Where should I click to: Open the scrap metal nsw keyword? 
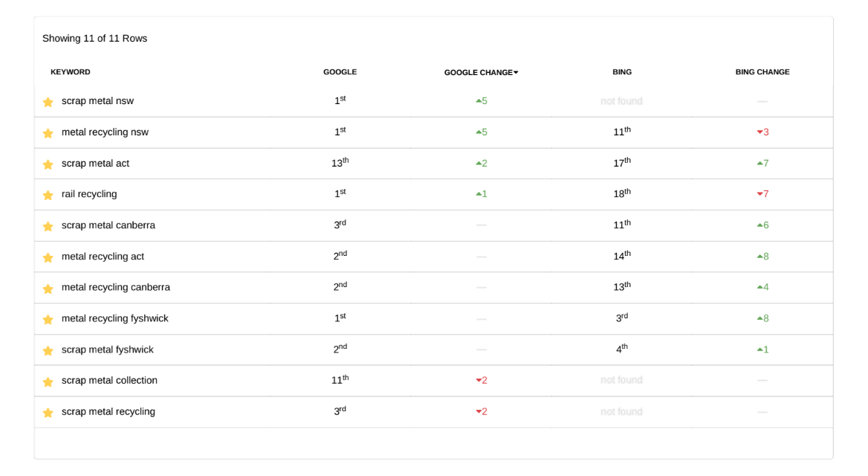[97, 101]
